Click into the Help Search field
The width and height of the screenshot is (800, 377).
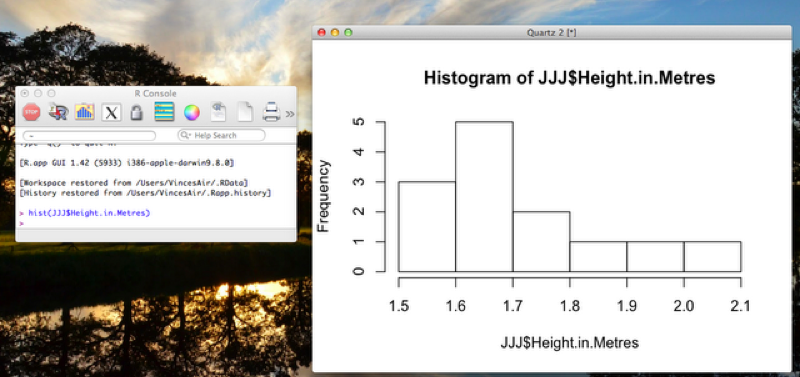tap(222, 135)
